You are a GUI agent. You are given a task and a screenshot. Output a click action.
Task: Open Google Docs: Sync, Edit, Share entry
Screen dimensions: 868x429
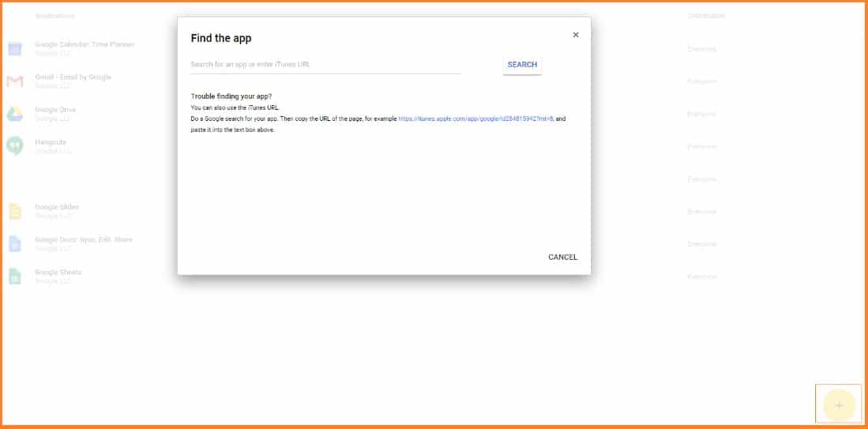point(84,239)
